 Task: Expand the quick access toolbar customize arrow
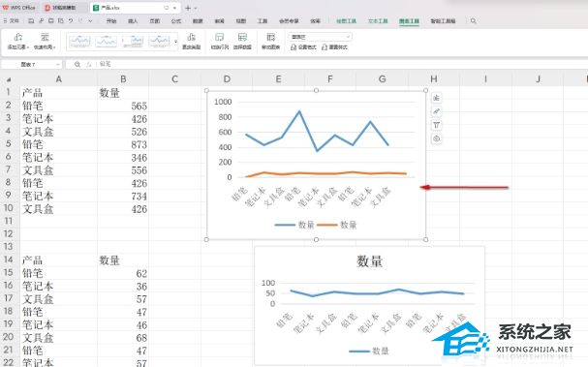[90, 21]
